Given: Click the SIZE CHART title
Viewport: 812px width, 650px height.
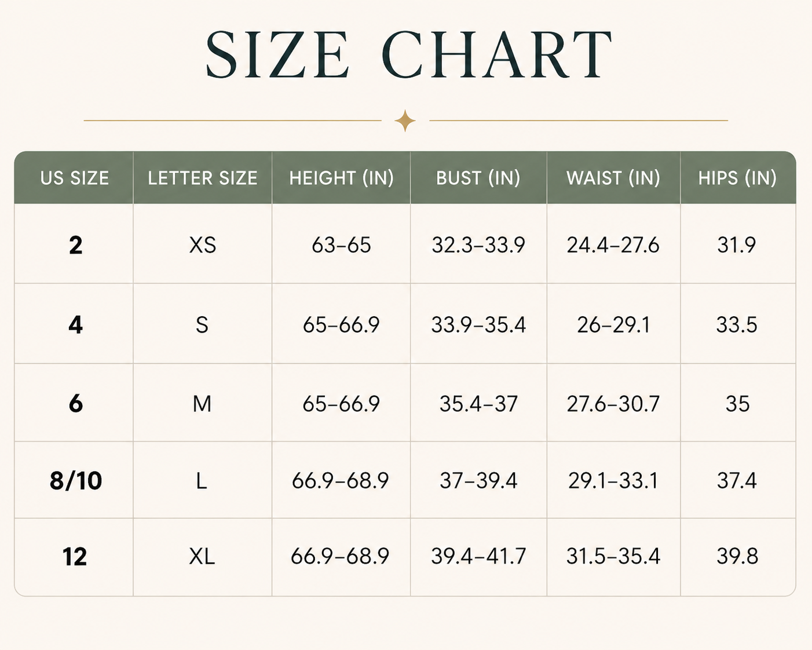Looking at the screenshot, I should pyautogui.click(x=409, y=54).
